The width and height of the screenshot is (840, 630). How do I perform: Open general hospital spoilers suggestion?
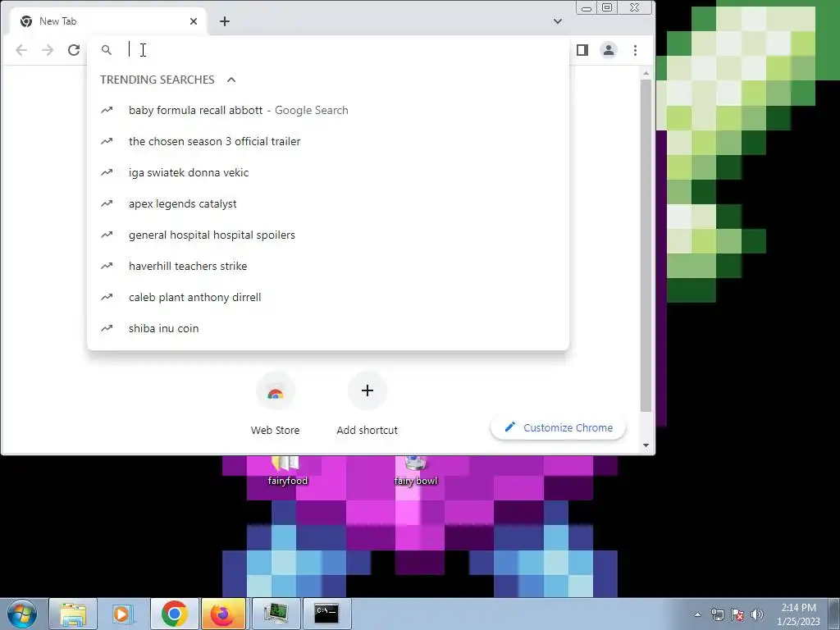tap(328, 235)
